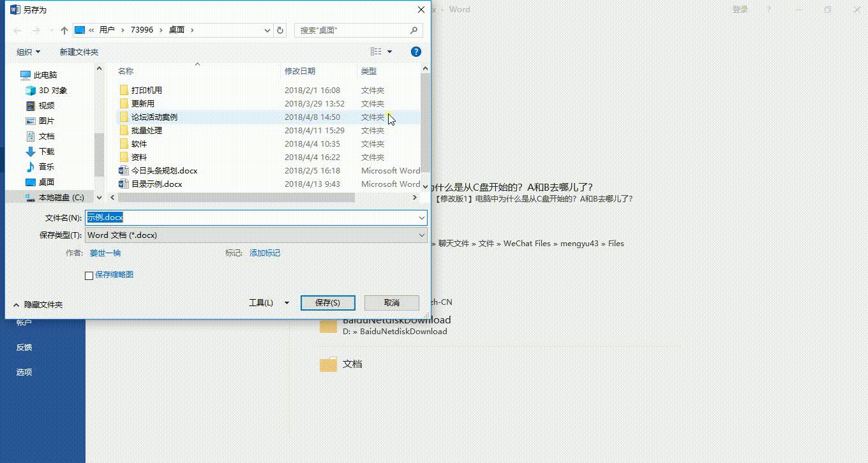Viewport: 868px width, 463px height.
Task: Enable the 保存缩略图 checkbox
Action: point(89,275)
